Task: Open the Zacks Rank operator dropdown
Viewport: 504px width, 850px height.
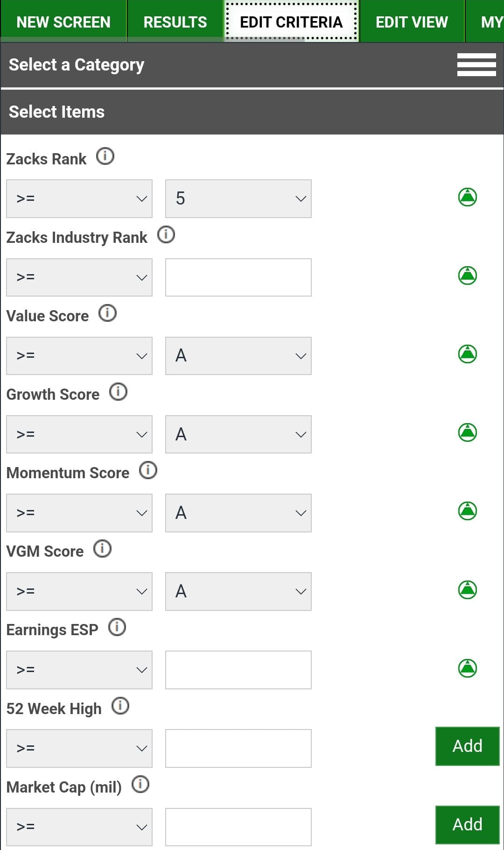Action: [79, 198]
